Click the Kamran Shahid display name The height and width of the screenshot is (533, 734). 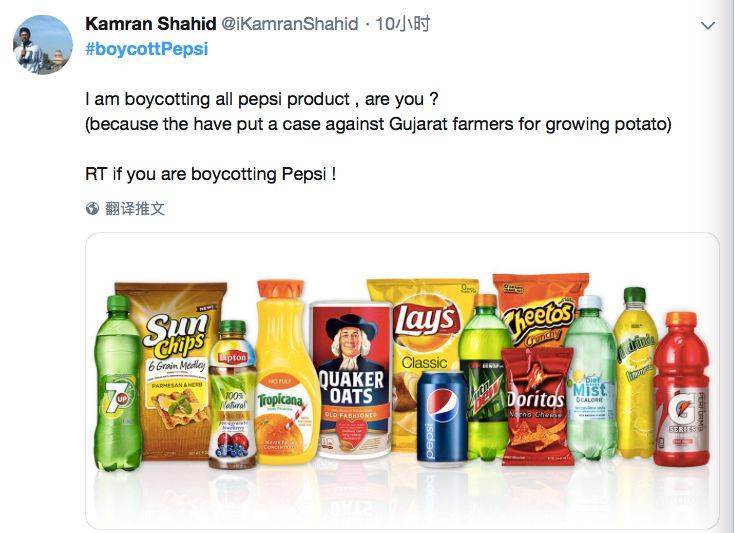148,24
